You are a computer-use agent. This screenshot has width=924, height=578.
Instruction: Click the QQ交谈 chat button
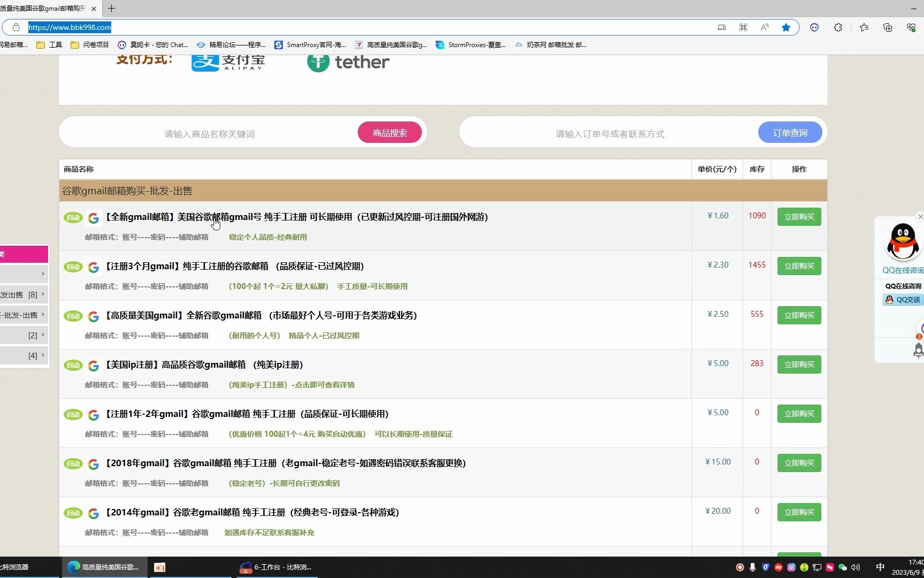[903, 300]
